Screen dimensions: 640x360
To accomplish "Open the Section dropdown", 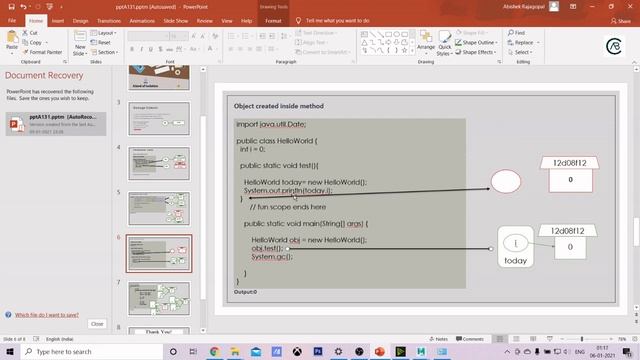I will 104,52.
